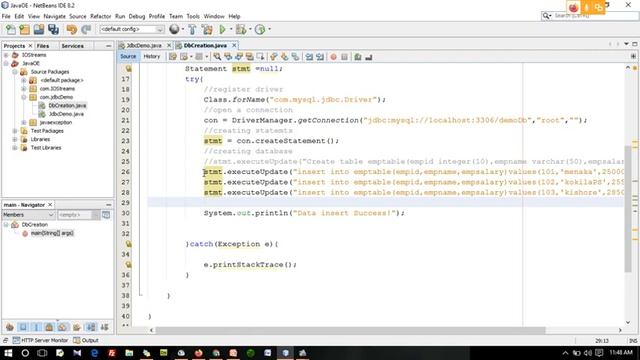This screenshot has width=640, height=360.
Task: Click the Search field at top right
Action: click(x=590, y=16)
